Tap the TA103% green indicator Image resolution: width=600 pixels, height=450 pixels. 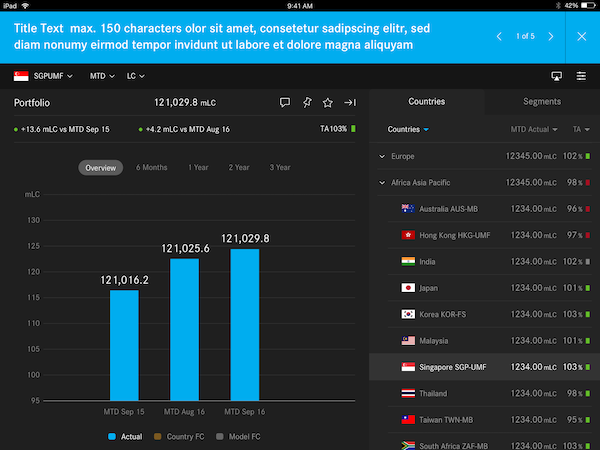coord(353,129)
